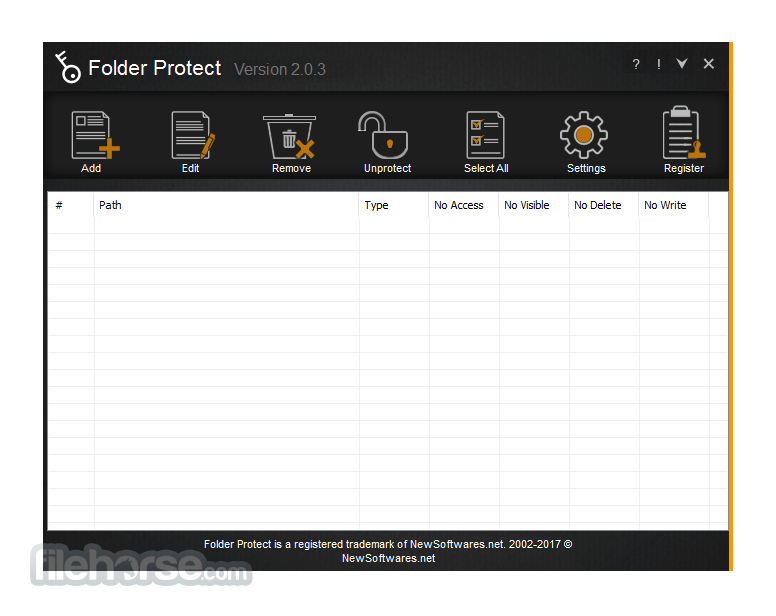Click the Add folder icon

click(95, 135)
